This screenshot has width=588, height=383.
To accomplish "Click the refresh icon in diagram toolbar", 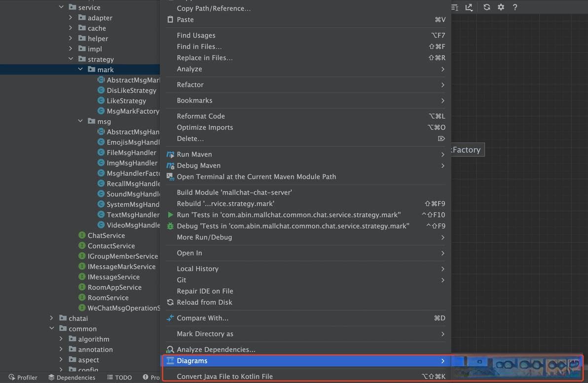I will pos(486,7).
